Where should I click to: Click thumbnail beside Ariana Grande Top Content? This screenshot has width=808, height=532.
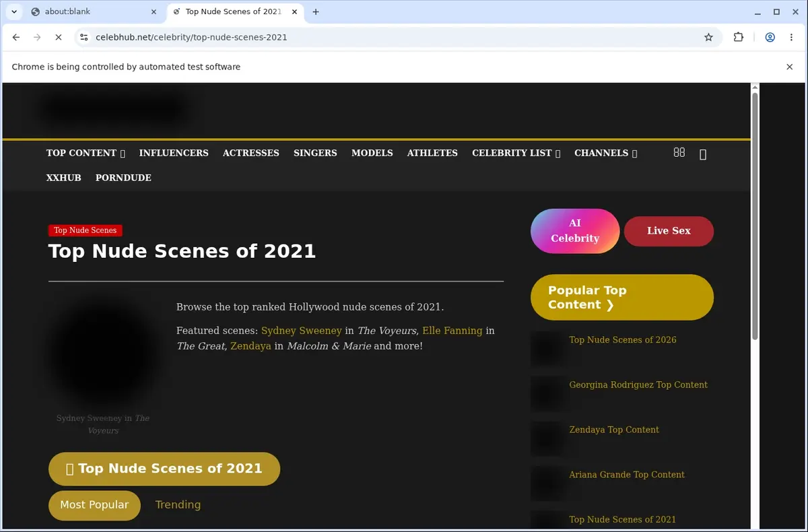(x=547, y=484)
